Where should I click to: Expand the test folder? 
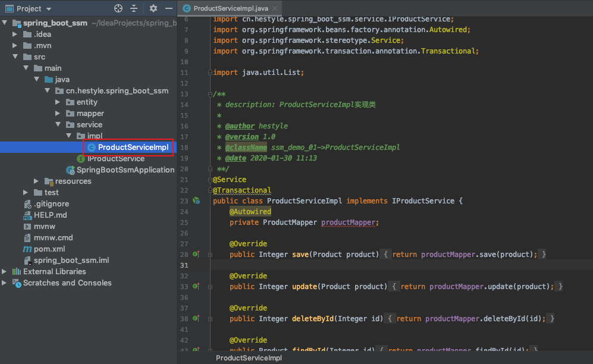point(26,192)
